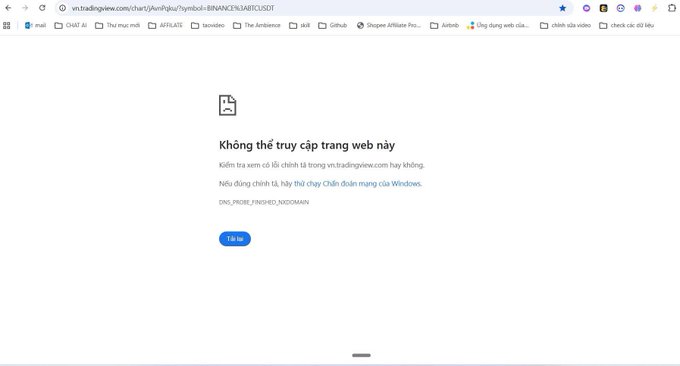
Task: Open the extensions puzzle icon
Action: click(x=672, y=8)
